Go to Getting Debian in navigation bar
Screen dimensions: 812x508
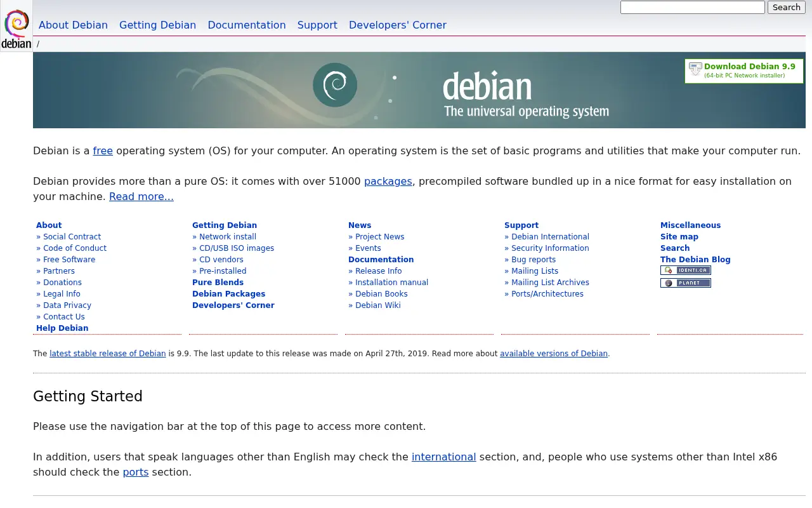[x=157, y=25]
